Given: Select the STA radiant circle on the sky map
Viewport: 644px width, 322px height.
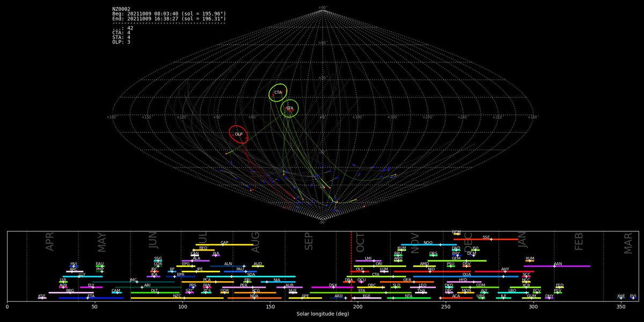Looking at the screenshot, I should pos(290,108).
